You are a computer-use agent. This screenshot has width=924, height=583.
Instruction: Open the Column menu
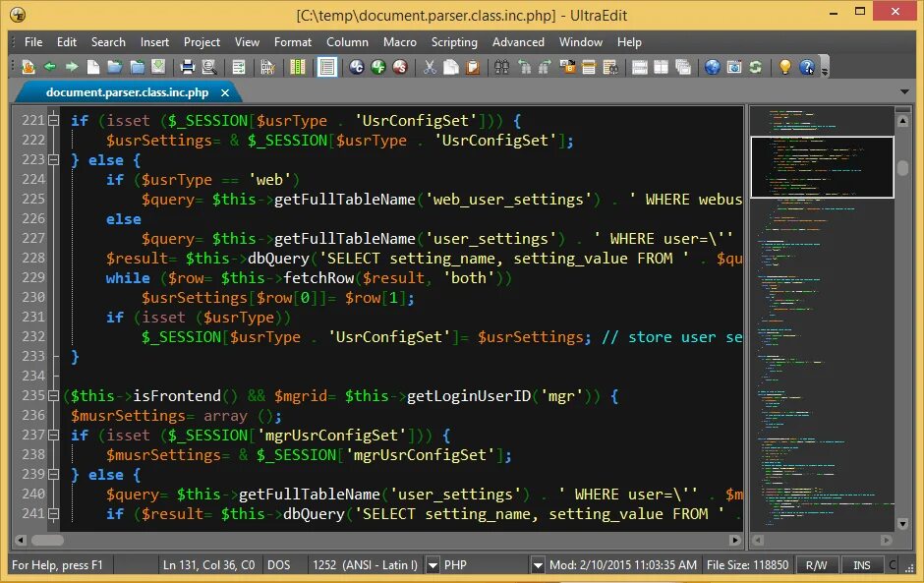[x=347, y=42]
